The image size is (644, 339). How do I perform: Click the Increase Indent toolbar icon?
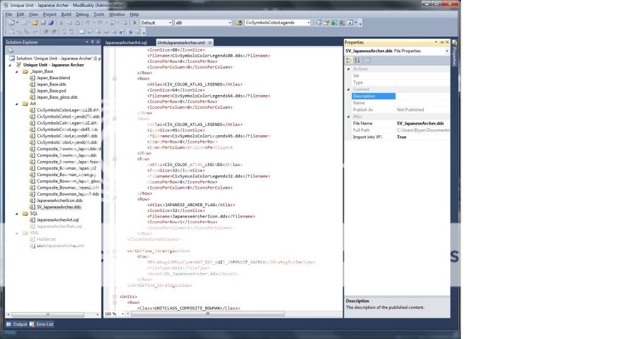54,31
